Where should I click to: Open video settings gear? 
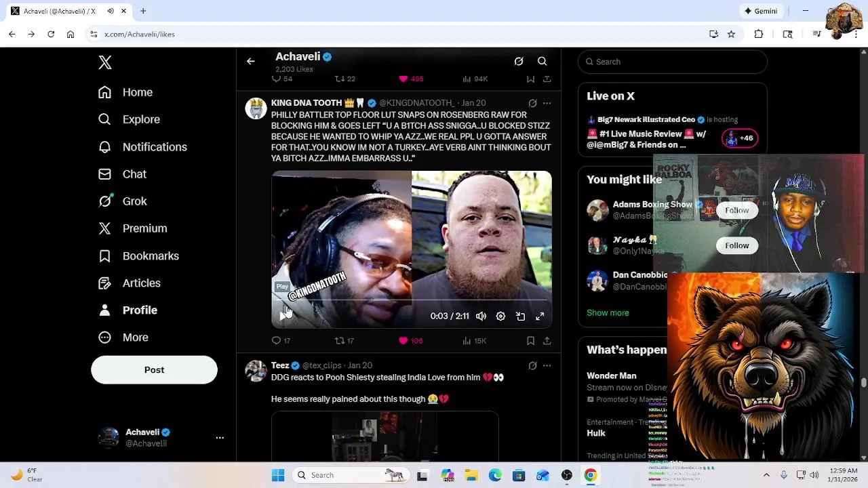pos(500,317)
